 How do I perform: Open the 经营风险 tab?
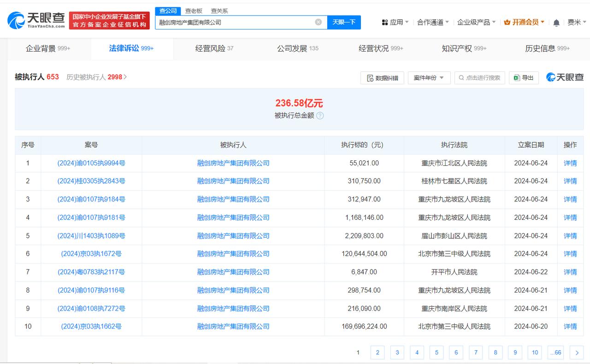[x=214, y=48]
